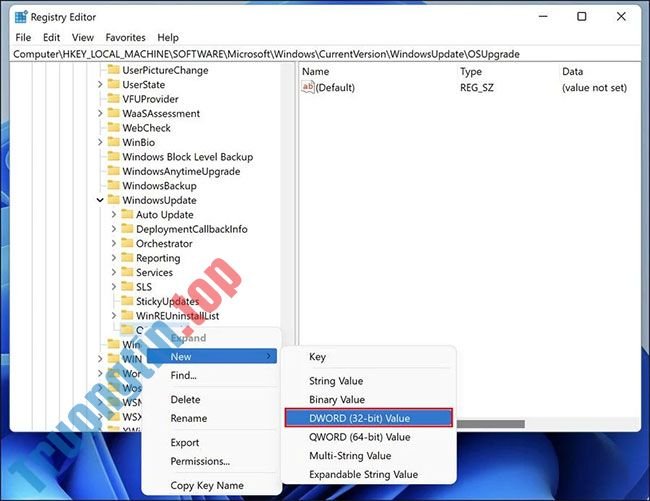Click the DeploymentCallbackInfo folder icon
Image resolution: width=650 pixels, height=501 pixels.
tap(127, 229)
